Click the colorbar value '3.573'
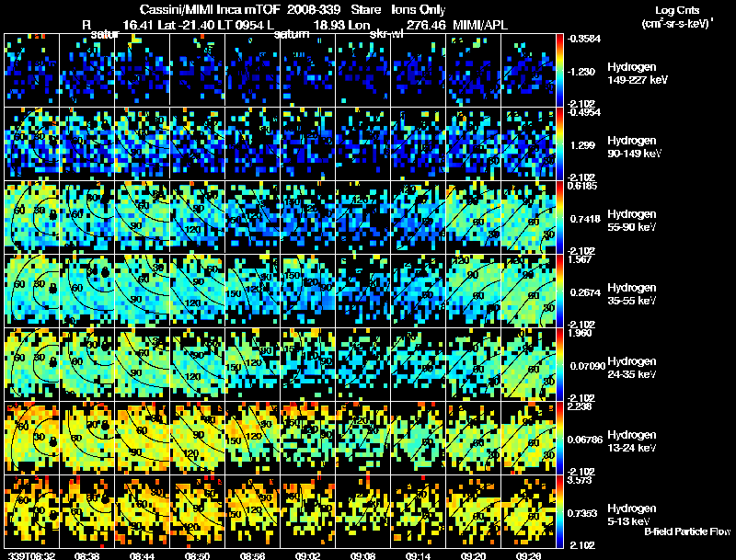Image resolution: width=736 pixels, height=560 pixels. [580, 480]
